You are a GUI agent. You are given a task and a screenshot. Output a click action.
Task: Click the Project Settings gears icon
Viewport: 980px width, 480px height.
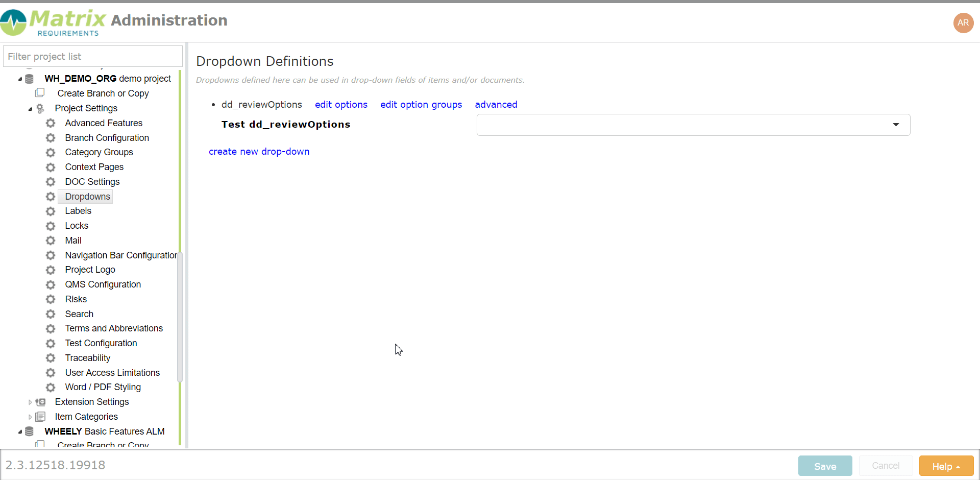tap(40, 108)
